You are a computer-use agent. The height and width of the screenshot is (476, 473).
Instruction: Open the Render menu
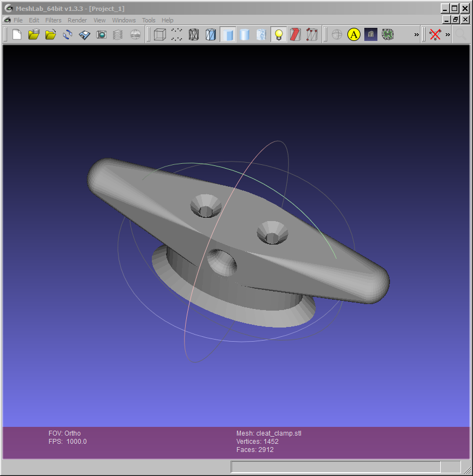[x=77, y=20]
